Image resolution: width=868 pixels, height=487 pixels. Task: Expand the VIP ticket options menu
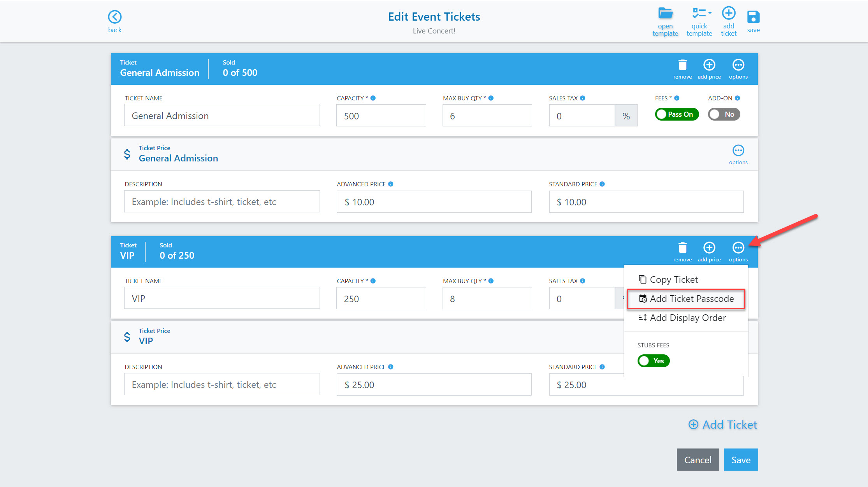click(738, 247)
